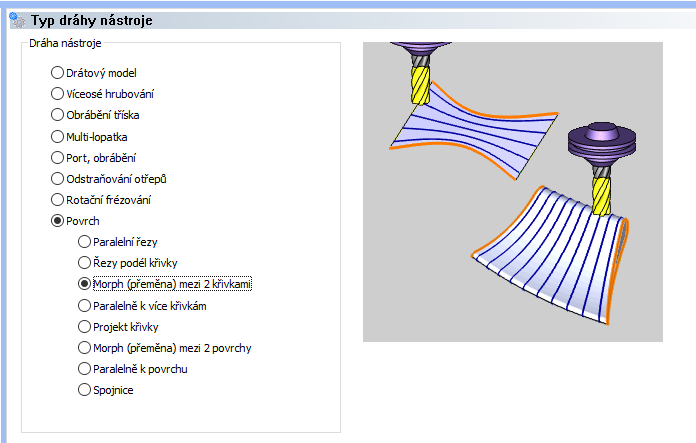Screen dimensions: 696x443
Task: Select Paralelní řezy sub-option
Action: coord(84,242)
